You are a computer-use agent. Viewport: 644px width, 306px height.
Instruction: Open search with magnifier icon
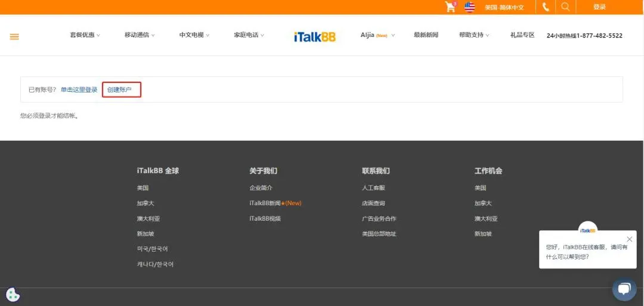click(565, 7)
